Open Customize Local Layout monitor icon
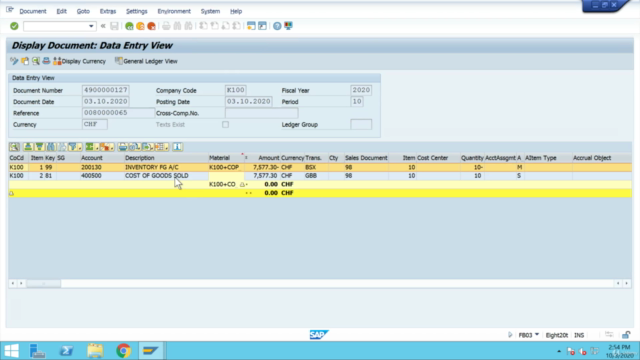The width and height of the screenshot is (640, 360). tap(289, 26)
